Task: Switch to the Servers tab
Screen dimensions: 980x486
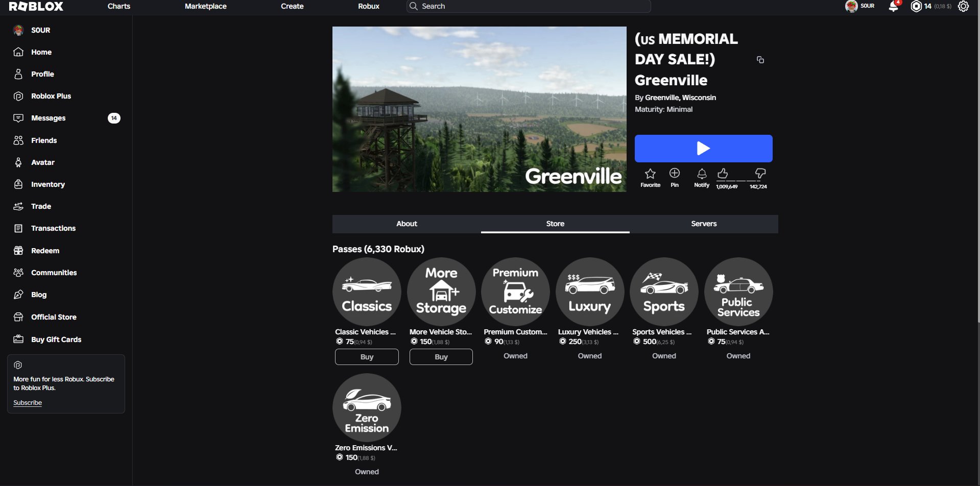Action: pyautogui.click(x=704, y=224)
